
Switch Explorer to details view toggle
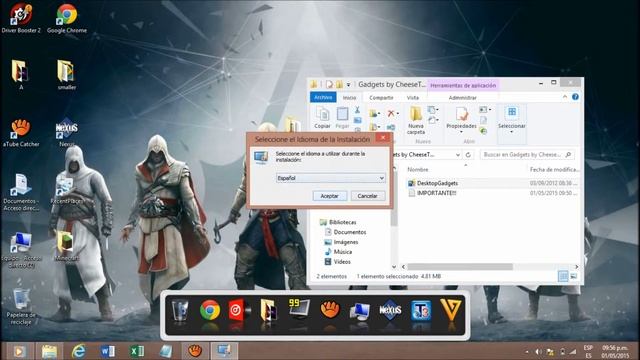point(563,276)
